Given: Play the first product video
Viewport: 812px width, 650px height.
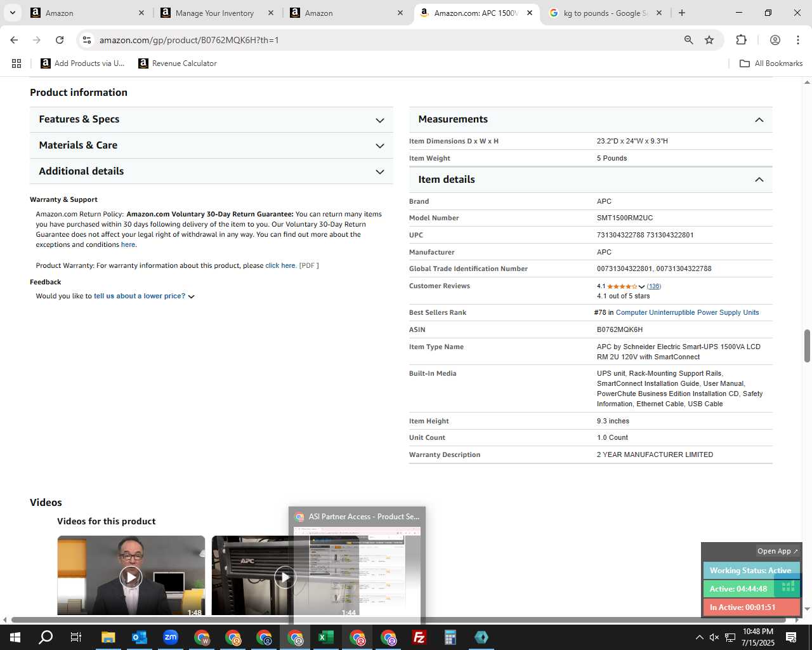Looking at the screenshot, I should click(131, 576).
